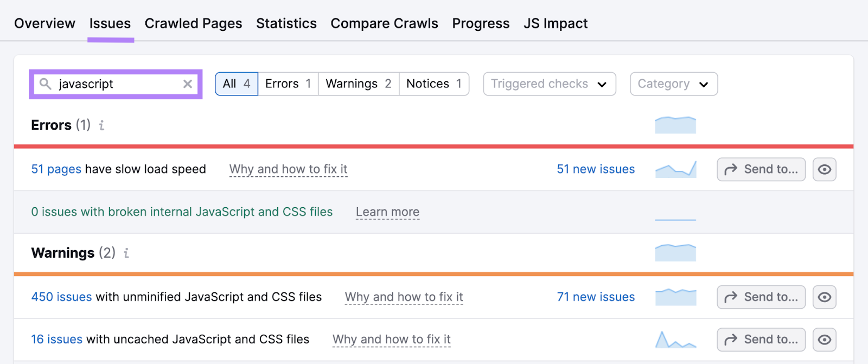The height and width of the screenshot is (364, 868).
Task: Clear the javascript search with the X icon
Action: 188,84
